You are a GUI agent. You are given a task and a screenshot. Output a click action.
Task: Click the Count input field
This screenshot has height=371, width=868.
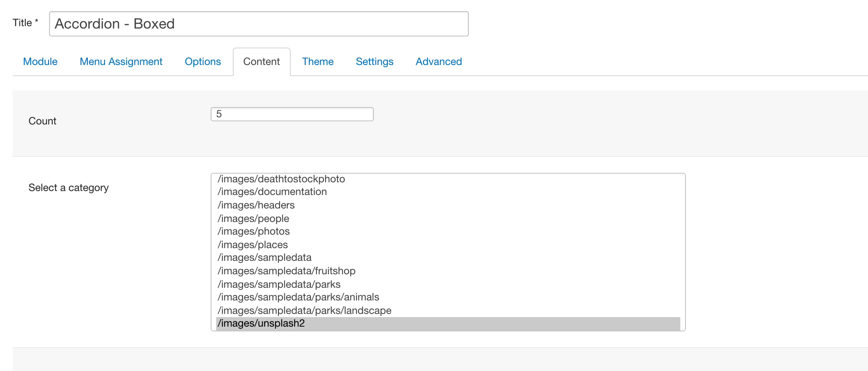(292, 114)
